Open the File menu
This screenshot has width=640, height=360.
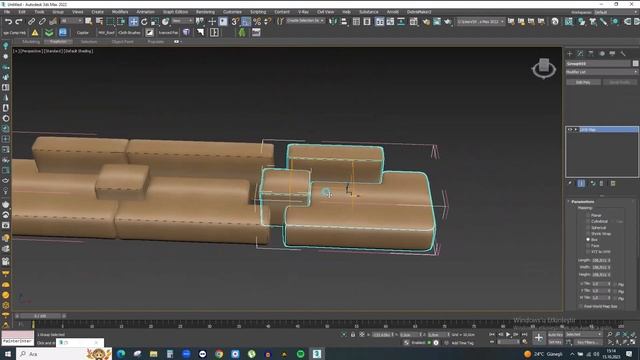click(7, 12)
